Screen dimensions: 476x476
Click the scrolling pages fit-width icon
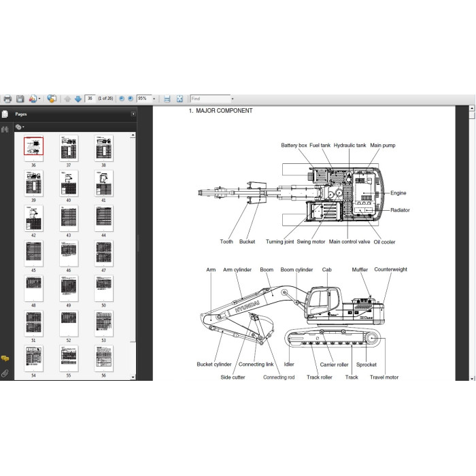[167, 99]
